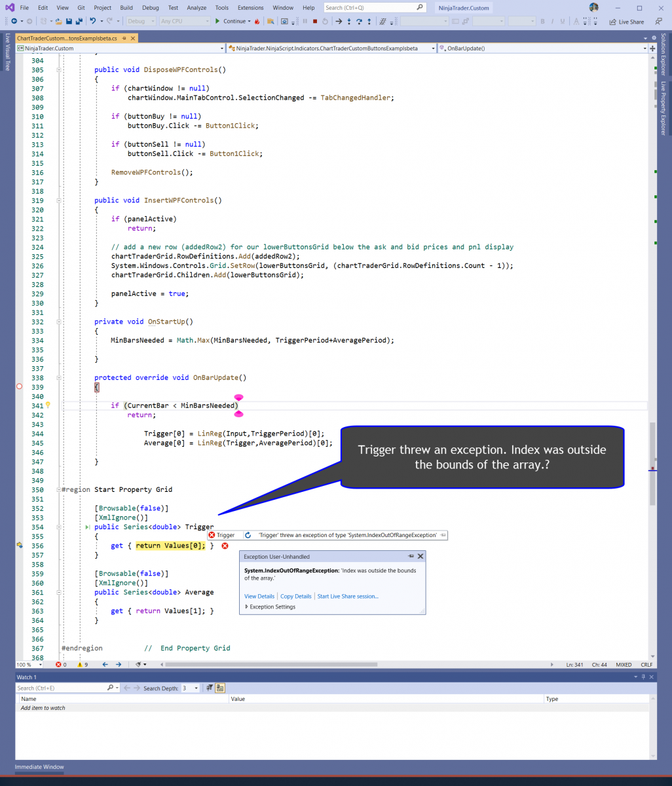Open the Solution Explorer side tab
672x786 pixels.
tap(663, 54)
